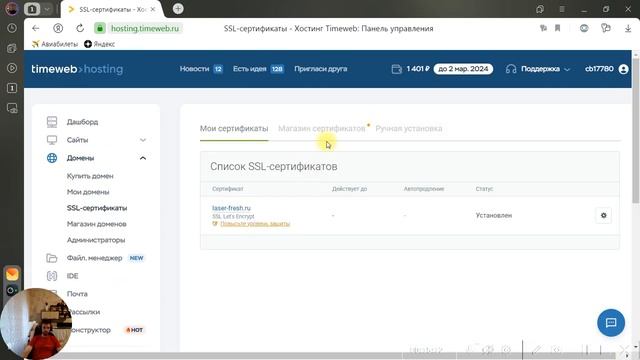Click the Статус column header
The height and width of the screenshot is (360, 640).
pyautogui.click(x=484, y=189)
